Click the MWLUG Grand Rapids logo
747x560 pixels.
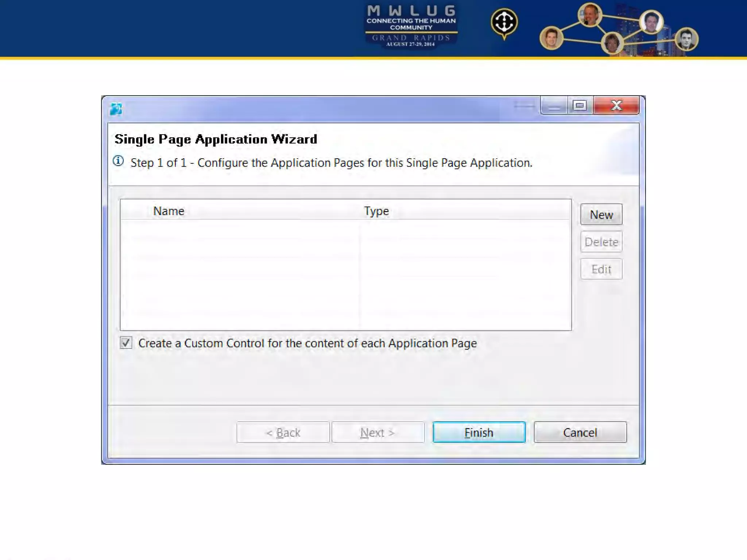pos(411,26)
